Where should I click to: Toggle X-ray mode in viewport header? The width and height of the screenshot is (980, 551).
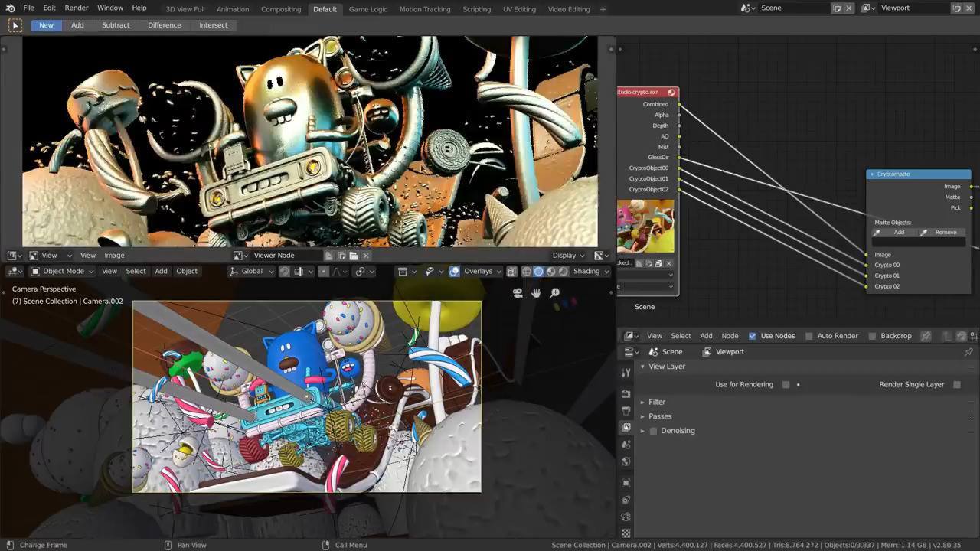click(512, 271)
